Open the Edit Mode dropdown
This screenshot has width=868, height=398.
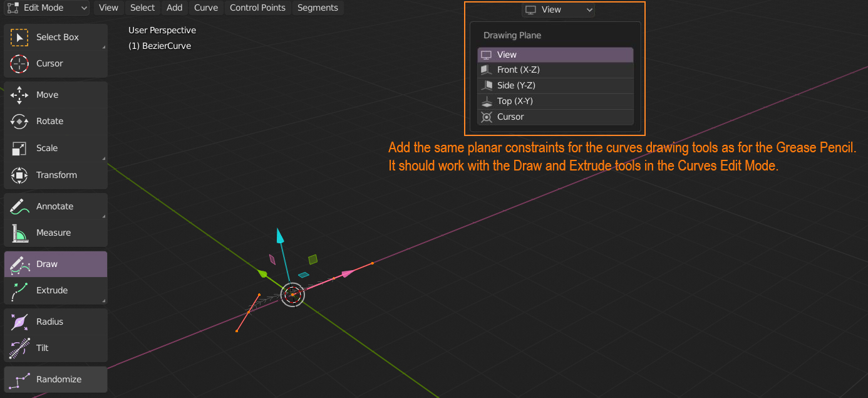click(x=48, y=8)
